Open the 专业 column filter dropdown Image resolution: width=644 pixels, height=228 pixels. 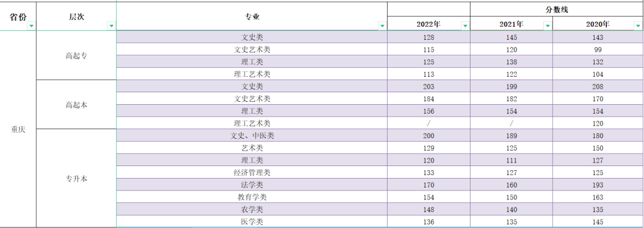[382, 26]
